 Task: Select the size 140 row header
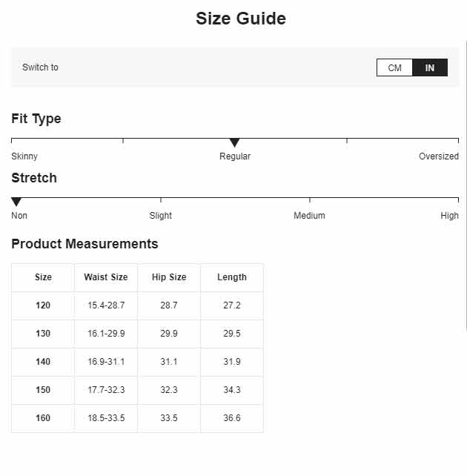(x=43, y=362)
